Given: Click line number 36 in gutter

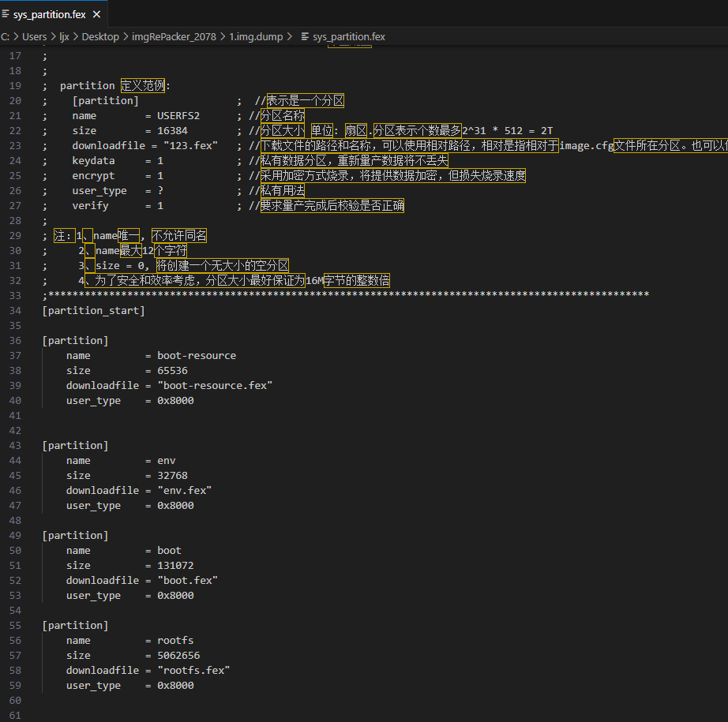Looking at the screenshot, I should [15, 341].
